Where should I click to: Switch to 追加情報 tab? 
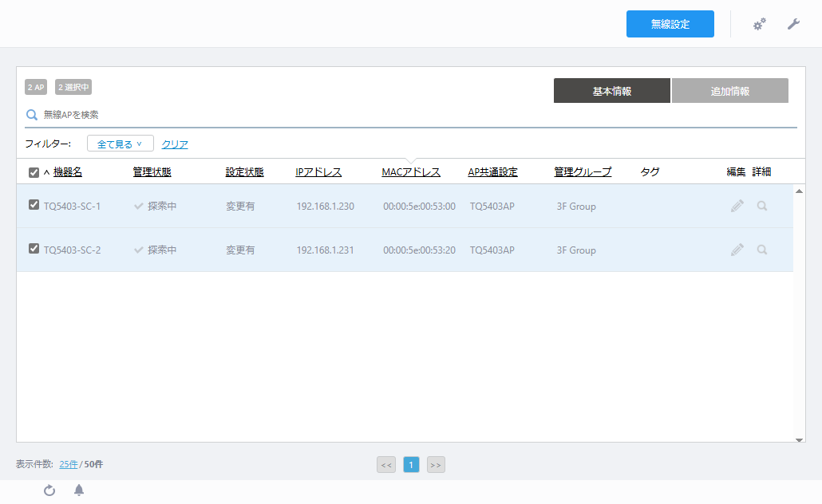click(x=729, y=91)
